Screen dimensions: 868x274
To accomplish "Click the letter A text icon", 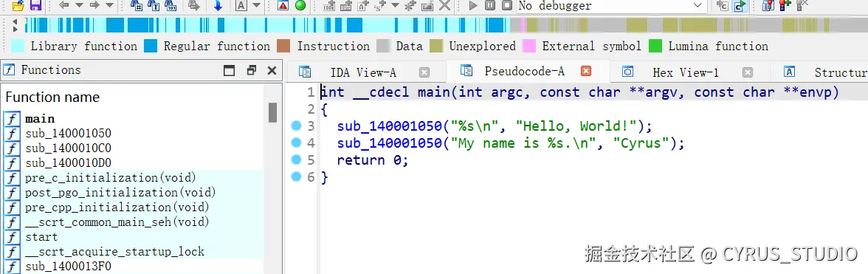I will pyautogui.click(x=241, y=5).
